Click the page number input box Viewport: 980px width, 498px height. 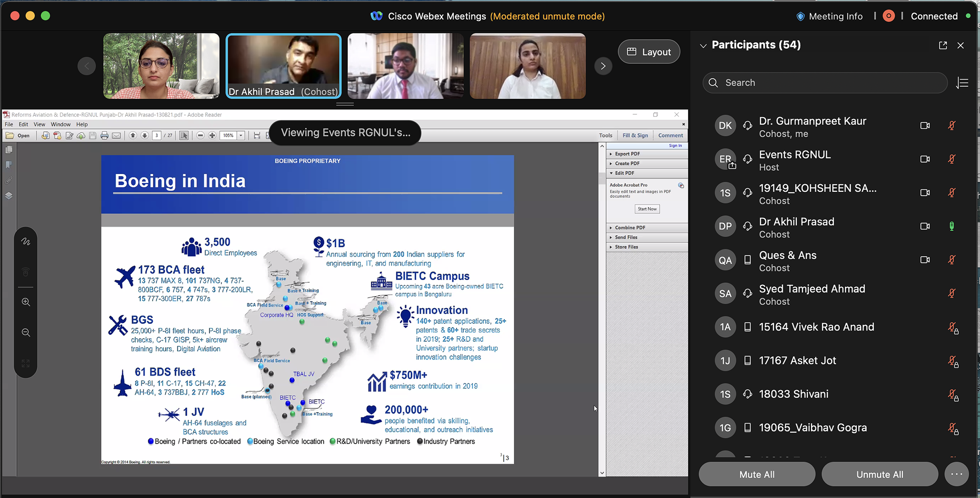[156, 135]
